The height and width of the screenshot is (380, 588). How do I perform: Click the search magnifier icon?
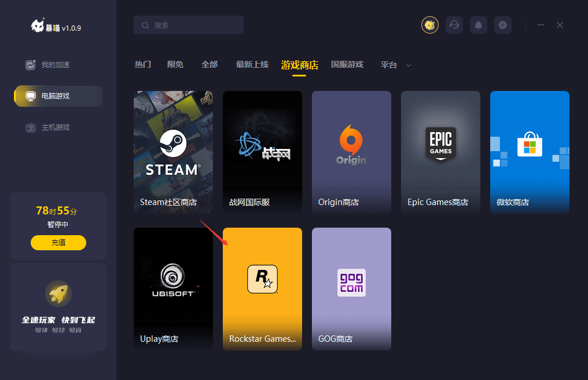pos(145,25)
